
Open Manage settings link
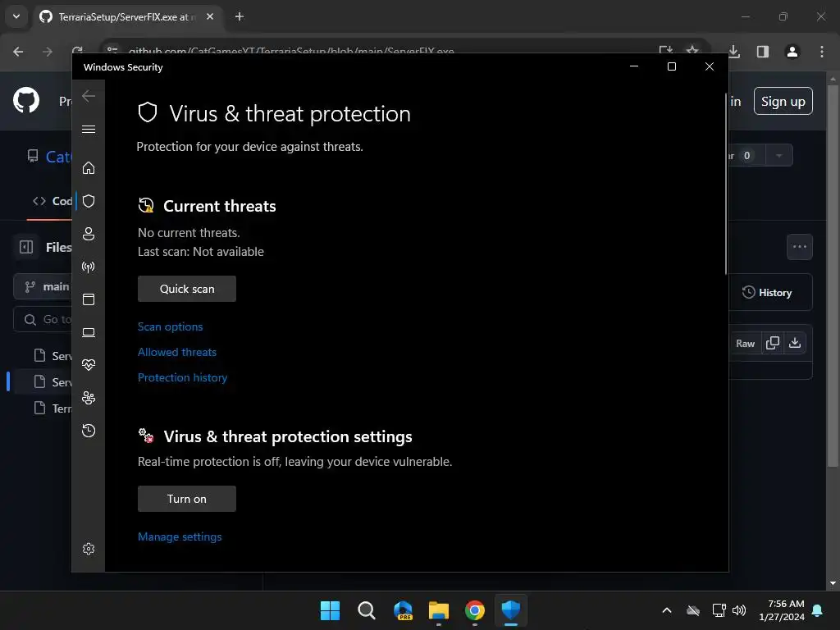click(x=180, y=536)
